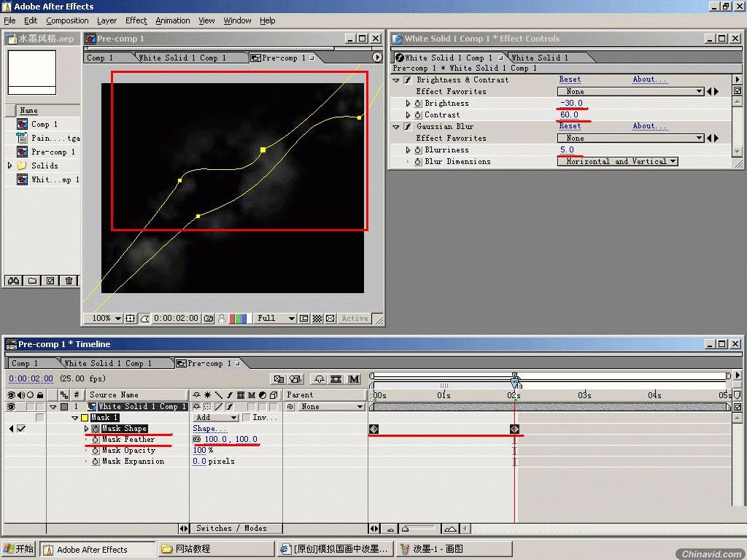Click the trash delete icon in Project panel
The height and width of the screenshot is (560, 747).
click(x=69, y=281)
